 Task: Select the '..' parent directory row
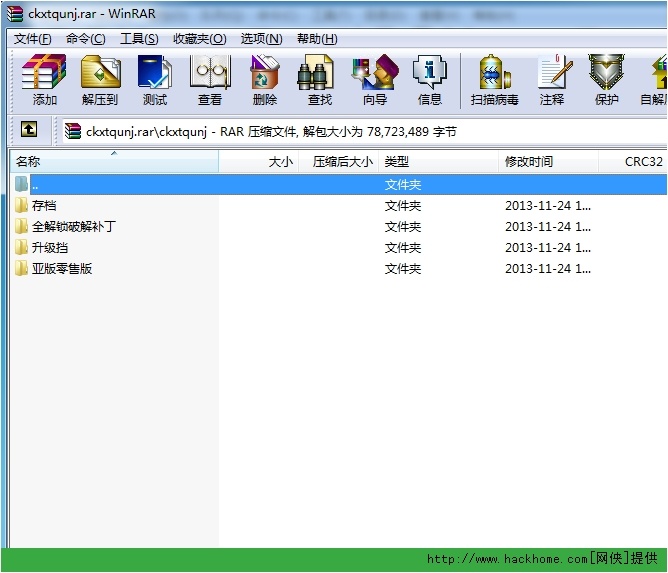(x=339, y=184)
